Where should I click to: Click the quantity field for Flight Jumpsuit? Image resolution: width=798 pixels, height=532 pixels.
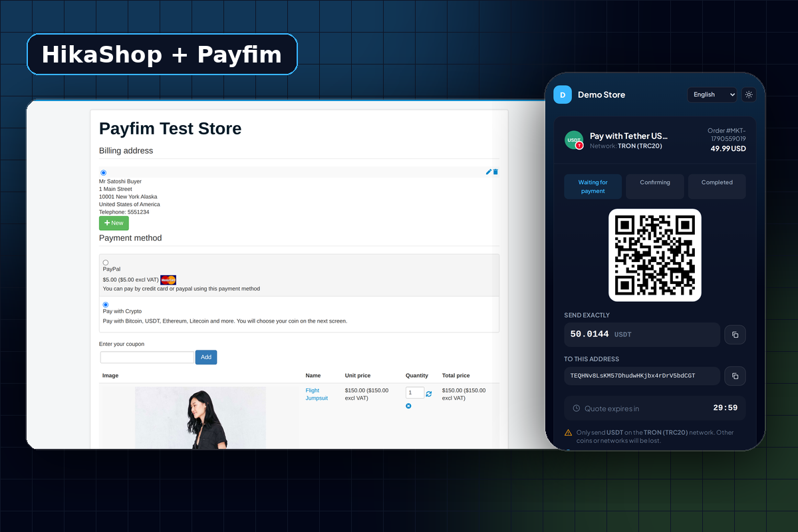(x=415, y=393)
